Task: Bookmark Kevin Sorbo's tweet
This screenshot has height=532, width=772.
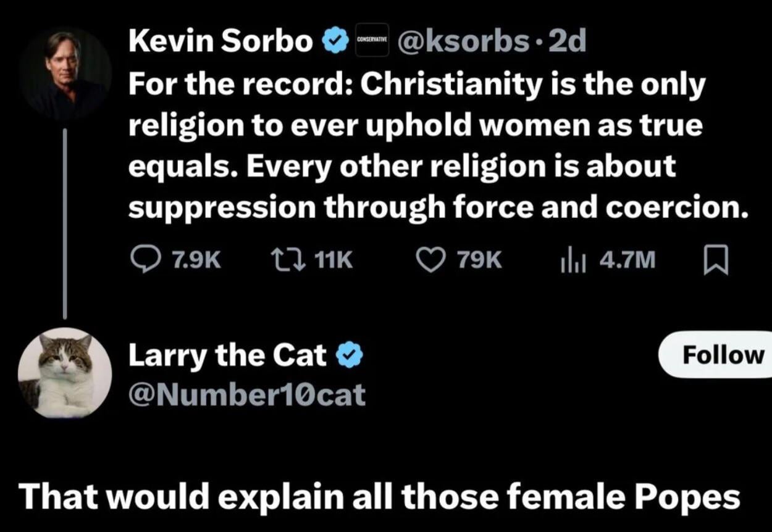Action: pos(716,260)
